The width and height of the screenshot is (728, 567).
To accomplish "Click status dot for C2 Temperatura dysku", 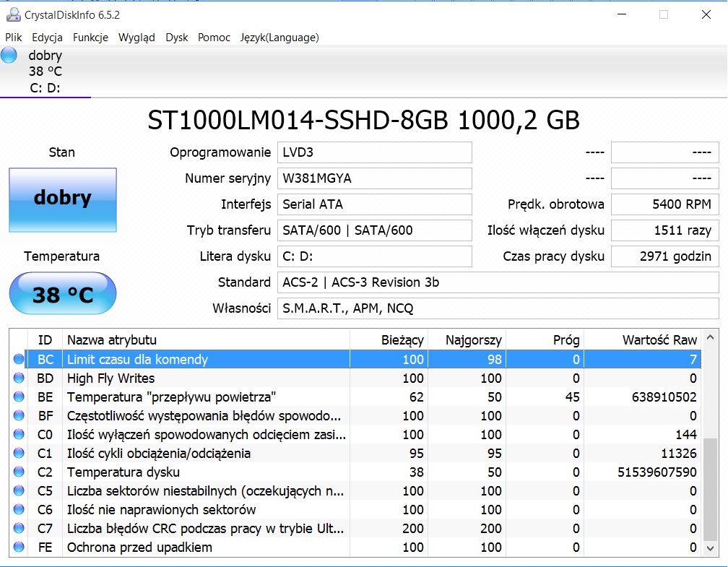I will [19, 472].
